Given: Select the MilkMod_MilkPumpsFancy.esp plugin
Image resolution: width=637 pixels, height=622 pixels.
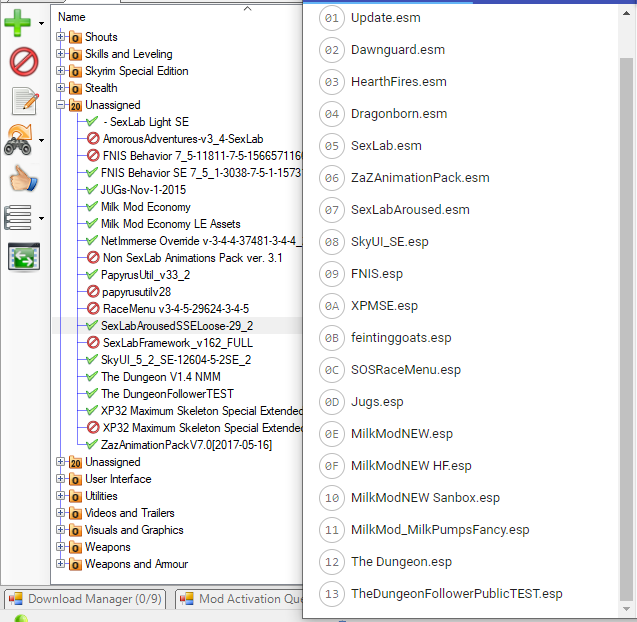Looking at the screenshot, I should [x=440, y=530].
